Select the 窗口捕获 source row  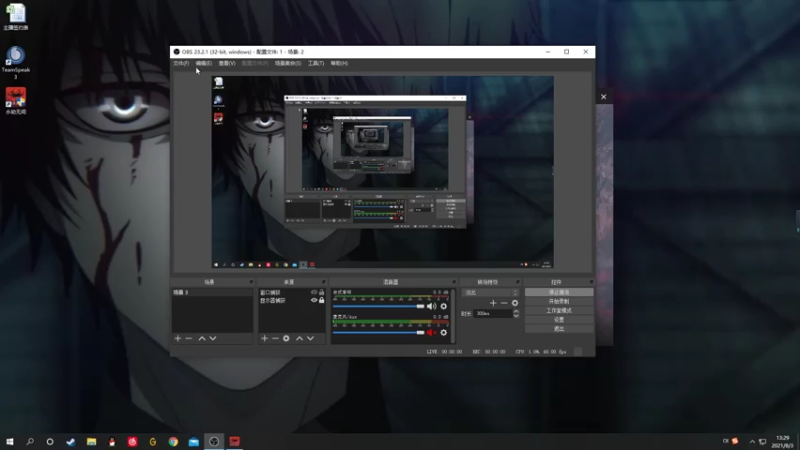click(x=292, y=292)
